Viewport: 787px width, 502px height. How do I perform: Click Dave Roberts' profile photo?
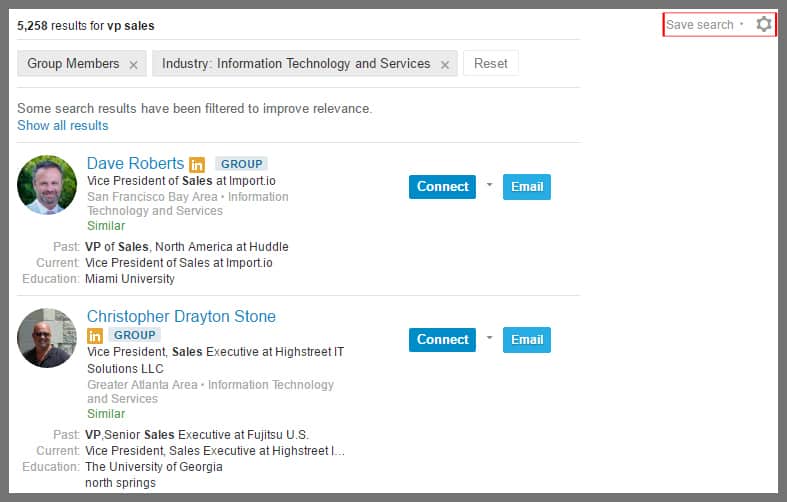click(x=47, y=185)
